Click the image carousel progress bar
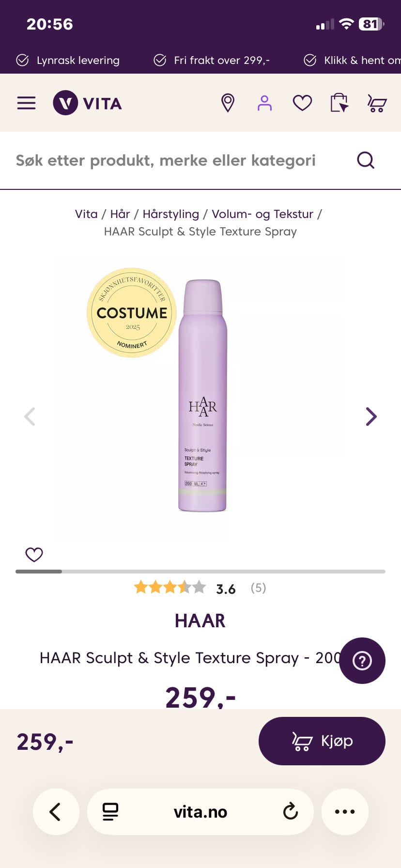This screenshot has height=868, width=401. [200, 572]
